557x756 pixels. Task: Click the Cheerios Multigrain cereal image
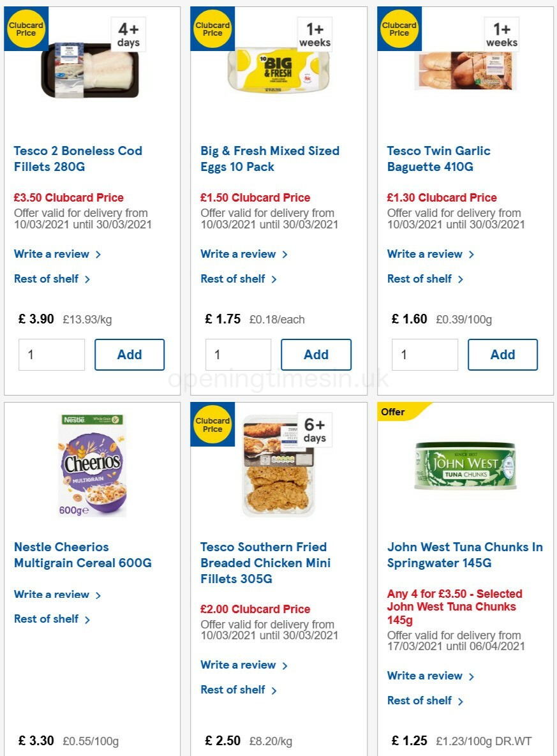click(91, 466)
